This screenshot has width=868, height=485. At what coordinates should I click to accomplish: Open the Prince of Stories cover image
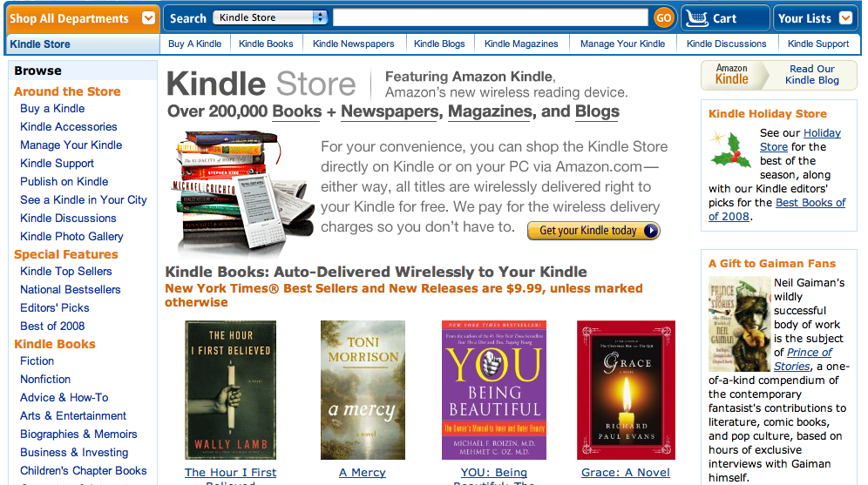pyautogui.click(x=740, y=324)
